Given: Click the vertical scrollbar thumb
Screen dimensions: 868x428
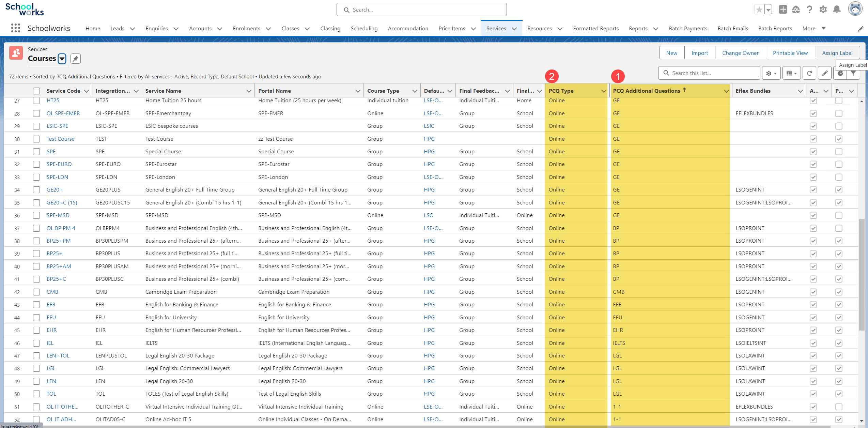Looking at the screenshot, I should pos(862,274).
